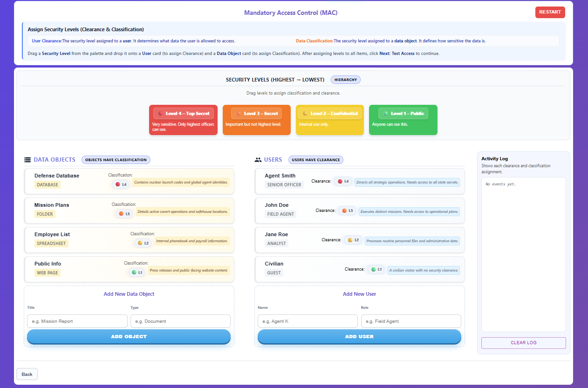This screenshot has width=588, height=388.
Task: Open the Role field in Add New User
Action: tap(411, 321)
